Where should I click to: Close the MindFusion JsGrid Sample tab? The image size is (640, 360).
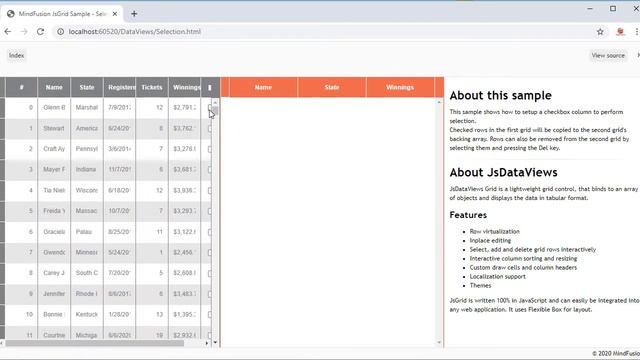(x=115, y=13)
